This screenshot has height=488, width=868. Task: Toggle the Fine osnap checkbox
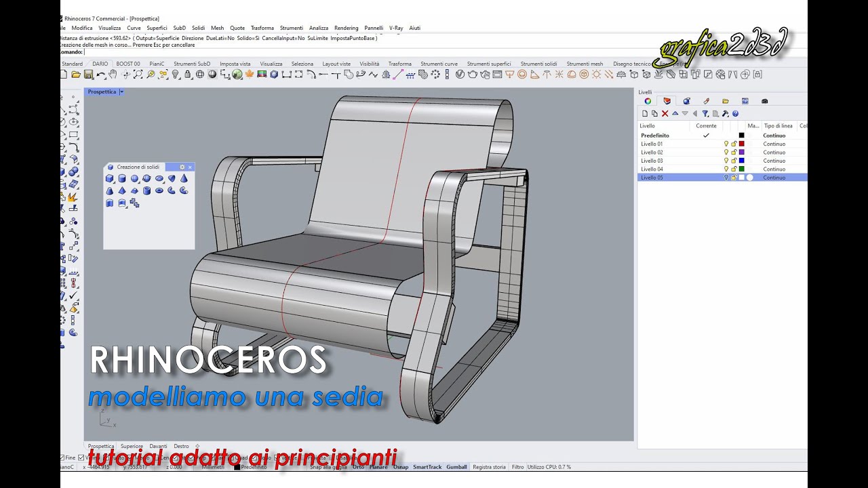click(62, 457)
